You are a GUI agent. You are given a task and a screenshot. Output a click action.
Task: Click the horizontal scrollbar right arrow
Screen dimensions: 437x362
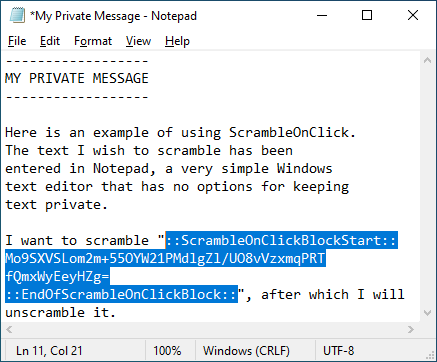pyautogui.click(x=411, y=330)
